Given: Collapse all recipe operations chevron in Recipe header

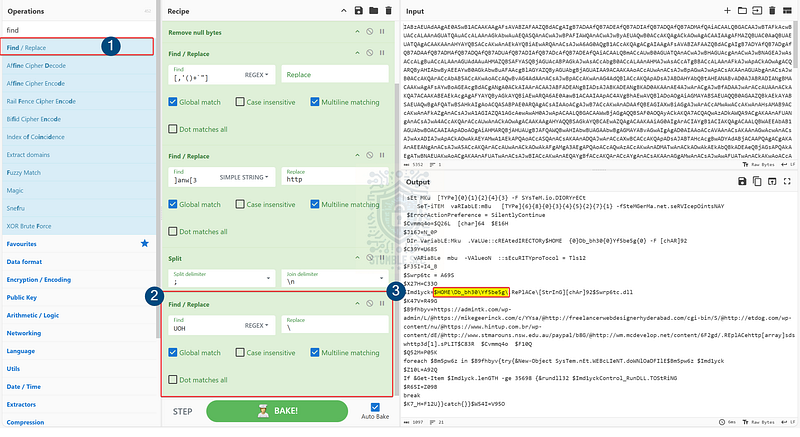Looking at the screenshot, I should (343, 11).
